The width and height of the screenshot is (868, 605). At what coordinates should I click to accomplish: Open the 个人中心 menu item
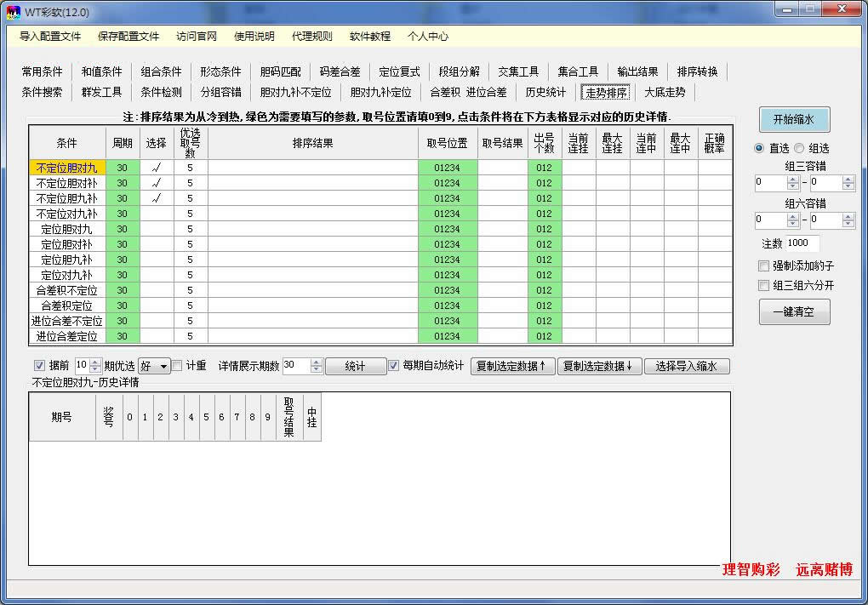click(x=429, y=37)
